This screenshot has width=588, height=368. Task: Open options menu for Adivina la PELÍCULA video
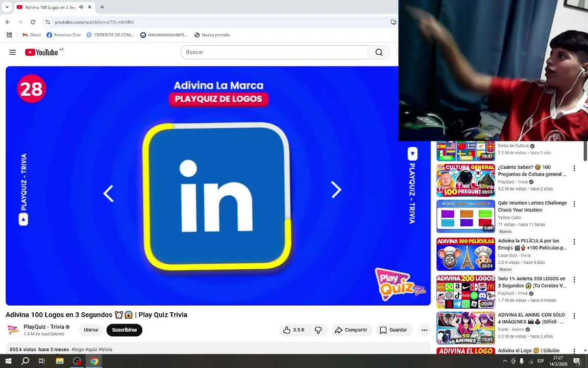pyautogui.click(x=574, y=242)
